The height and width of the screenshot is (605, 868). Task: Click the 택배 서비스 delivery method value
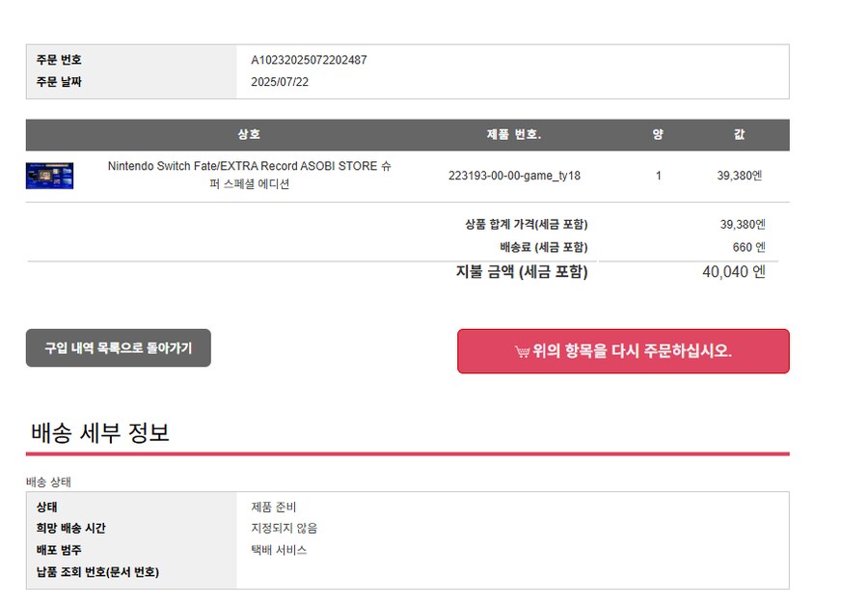coord(279,549)
